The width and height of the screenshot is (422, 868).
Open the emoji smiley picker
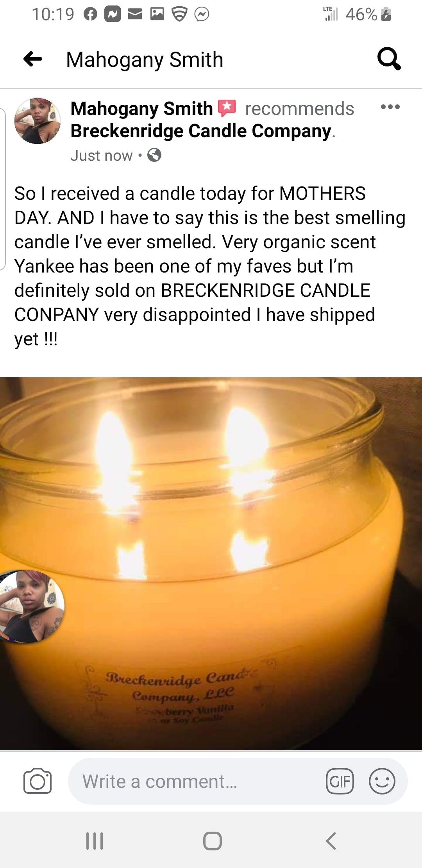pyautogui.click(x=382, y=781)
